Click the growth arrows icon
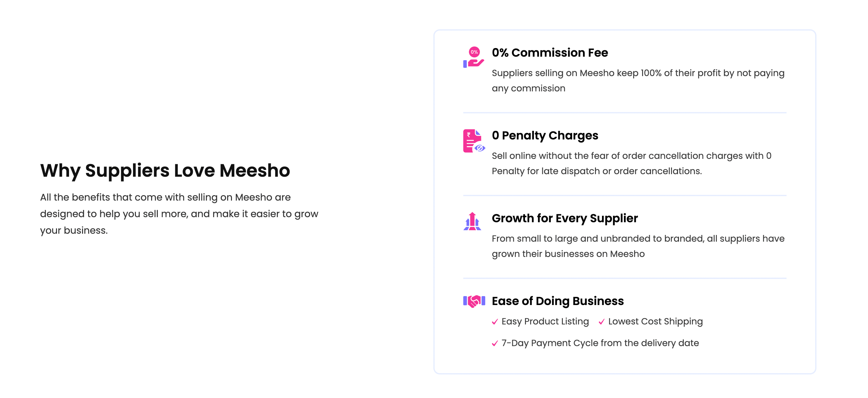The image size is (868, 398). (472, 221)
